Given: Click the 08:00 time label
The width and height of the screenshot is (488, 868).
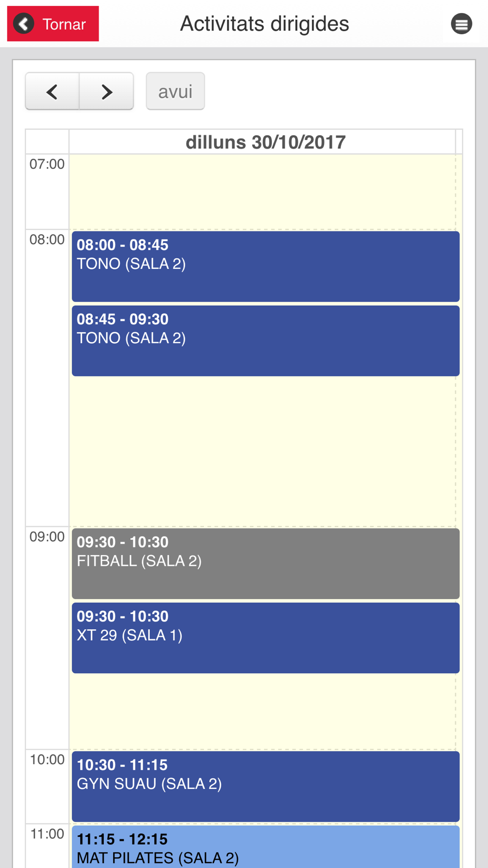Looking at the screenshot, I should point(47,240).
